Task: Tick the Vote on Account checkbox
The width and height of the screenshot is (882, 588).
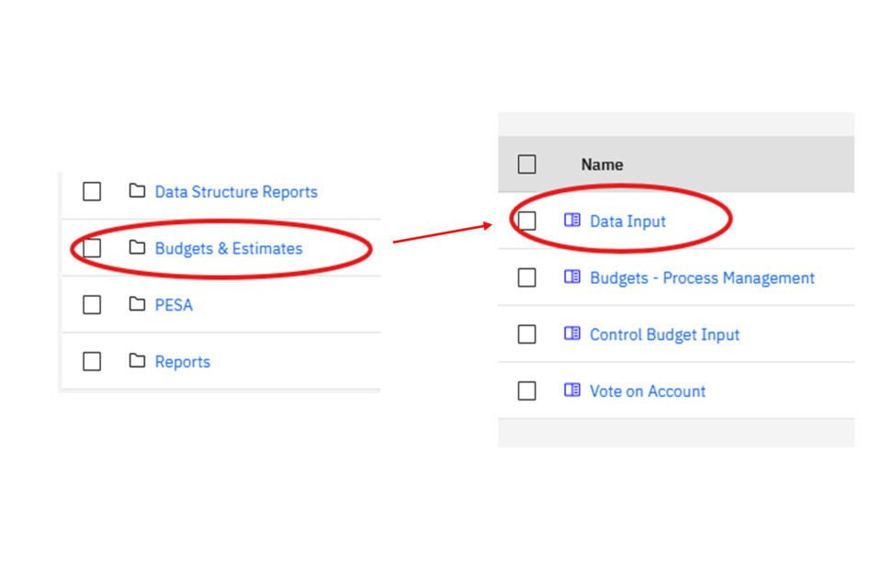Action: 526,391
